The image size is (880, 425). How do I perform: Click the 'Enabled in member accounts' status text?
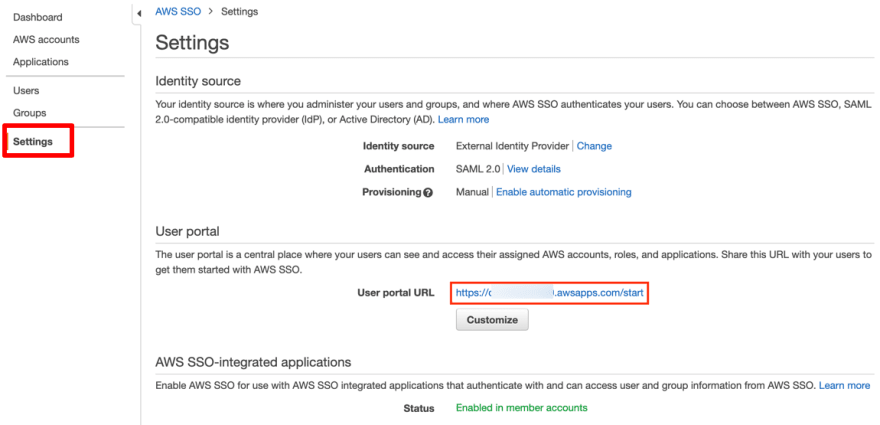click(521, 408)
